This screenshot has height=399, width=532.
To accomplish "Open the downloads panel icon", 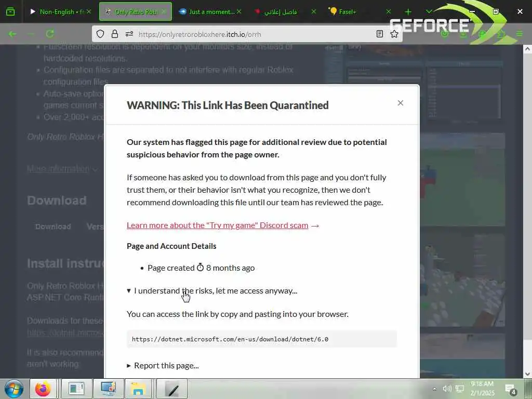I will pyautogui.click(x=463, y=34).
